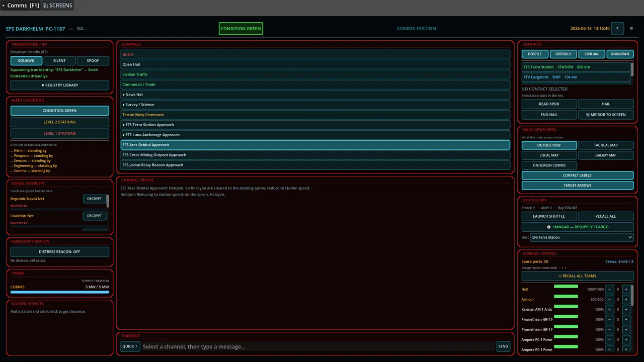Remove crew from Karman AM-1 row
The width and height of the screenshot is (644, 362).
click(610, 309)
